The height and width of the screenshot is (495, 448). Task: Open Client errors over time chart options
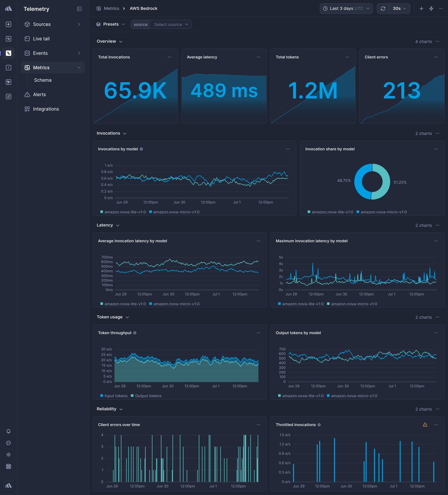point(258,425)
